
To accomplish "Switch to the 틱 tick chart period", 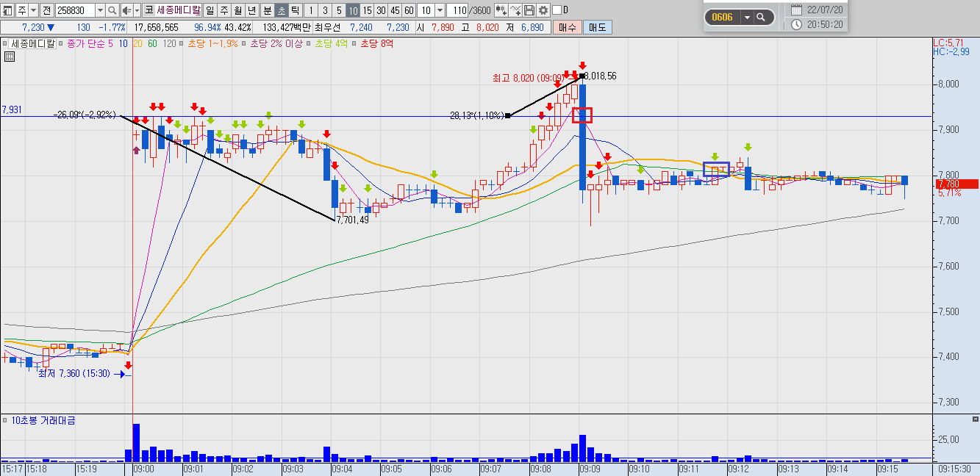I will (295, 10).
